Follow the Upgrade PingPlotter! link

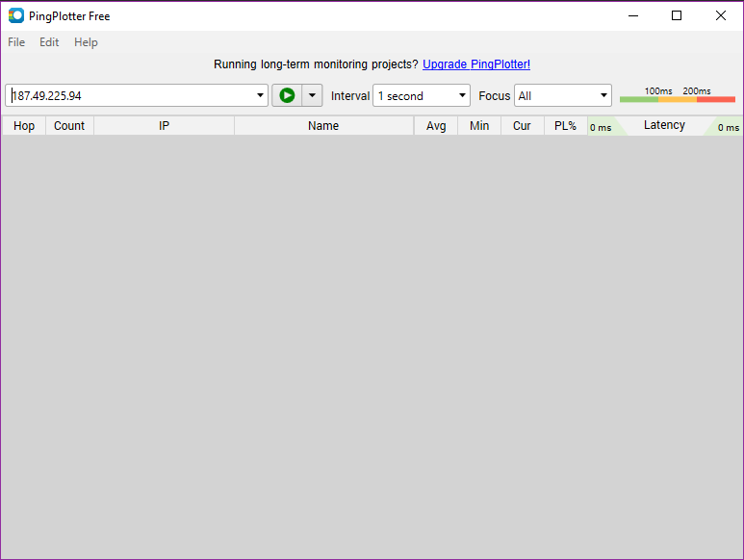click(x=476, y=64)
